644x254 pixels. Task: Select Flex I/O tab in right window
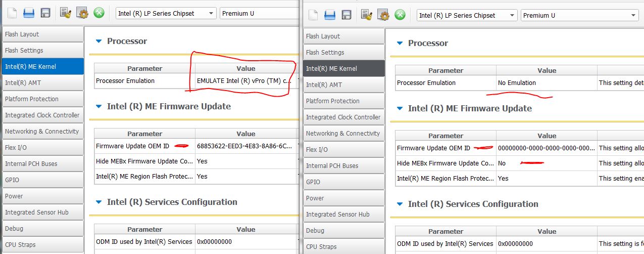(343, 150)
